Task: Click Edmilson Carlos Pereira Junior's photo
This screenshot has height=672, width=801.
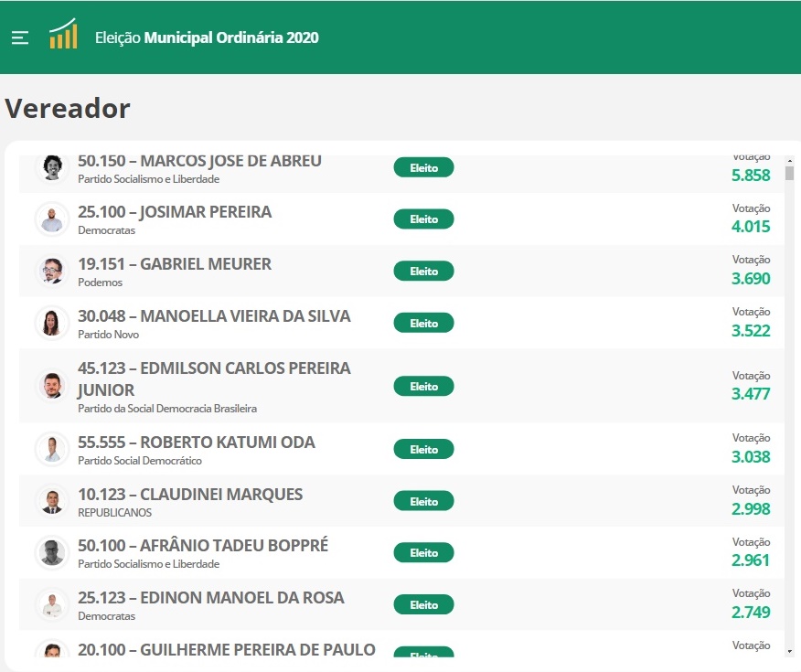Action: (52, 386)
